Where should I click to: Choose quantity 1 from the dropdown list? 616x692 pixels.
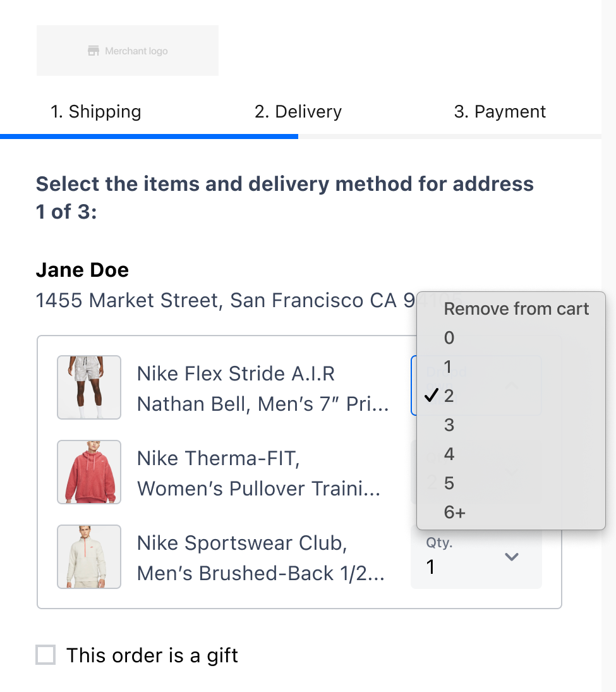point(448,367)
